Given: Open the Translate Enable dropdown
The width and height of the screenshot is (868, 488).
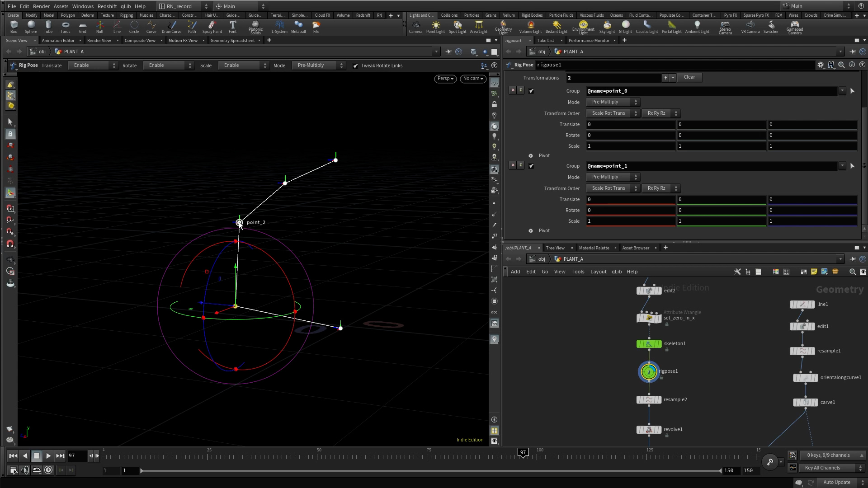Looking at the screenshot, I should [x=93, y=66].
